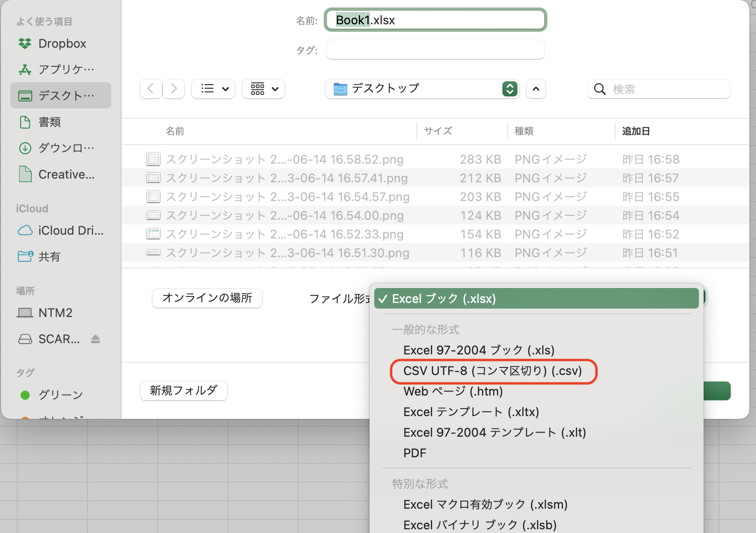
Task: Choose Excel 97-2004 ブック (.xls)
Action: (x=536, y=350)
